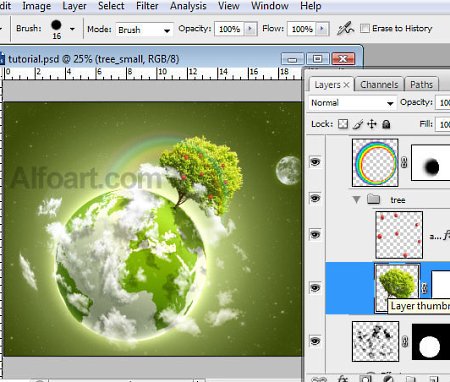Hide the clouds layer
This screenshot has width=450, height=382.
click(x=315, y=341)
